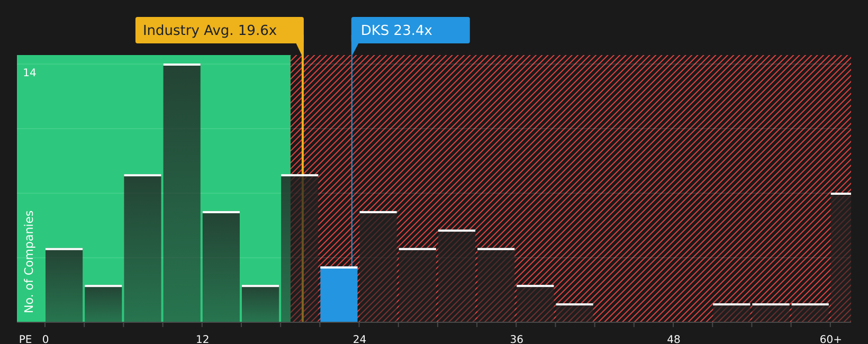Click the x-axis tick label 12
Screen dimensions: 868x344
(x=202, y=339)
